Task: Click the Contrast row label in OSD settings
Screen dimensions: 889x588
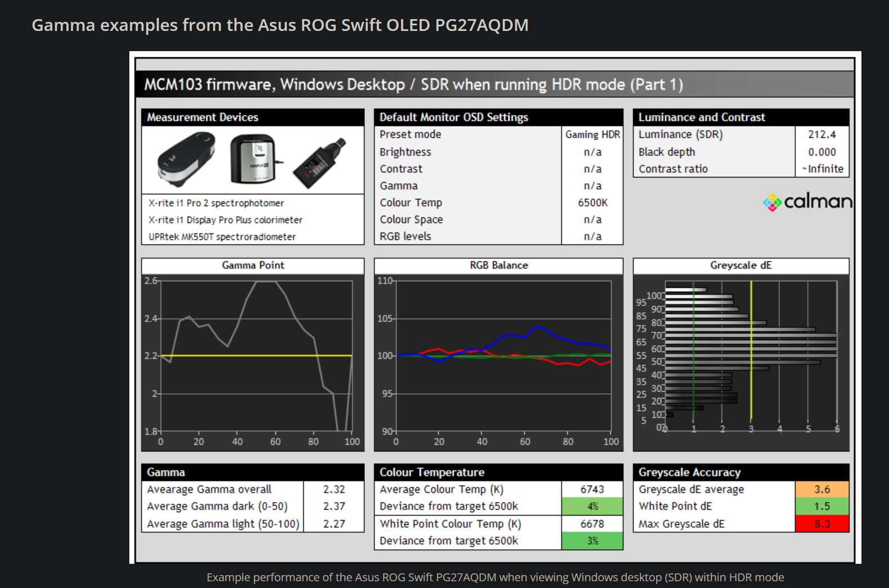Action: pyautogui.click(x=401, y=169)
